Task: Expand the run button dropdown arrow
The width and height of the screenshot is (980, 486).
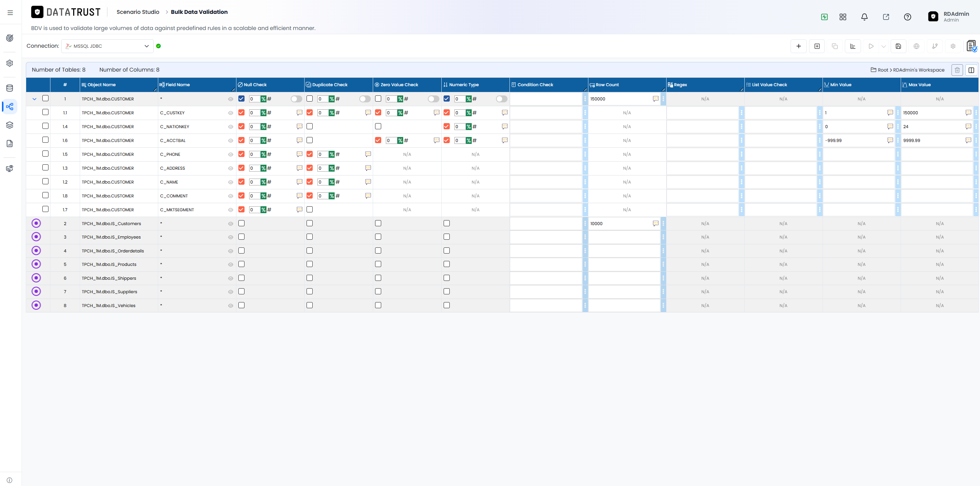Action: click(x=884, y=46)
